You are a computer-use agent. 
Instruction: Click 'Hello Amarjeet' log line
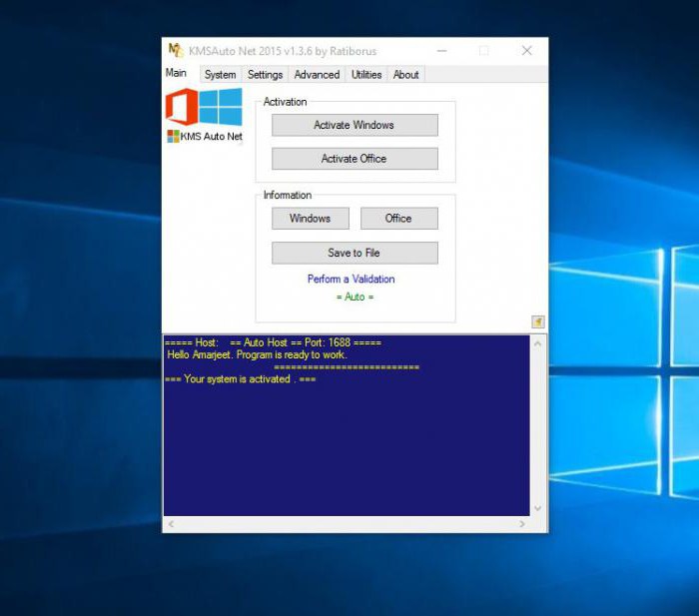[x=257, y=354]
